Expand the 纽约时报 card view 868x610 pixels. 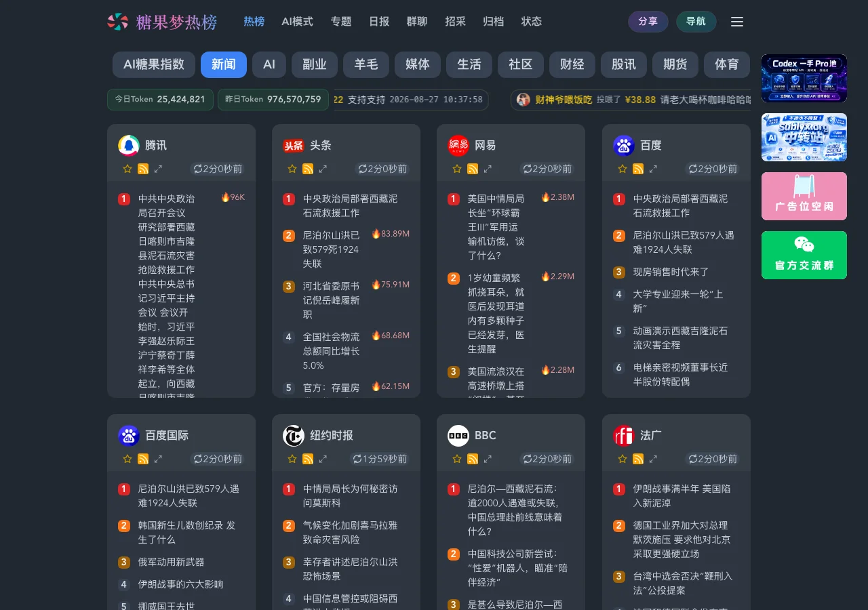pos(323,459)
